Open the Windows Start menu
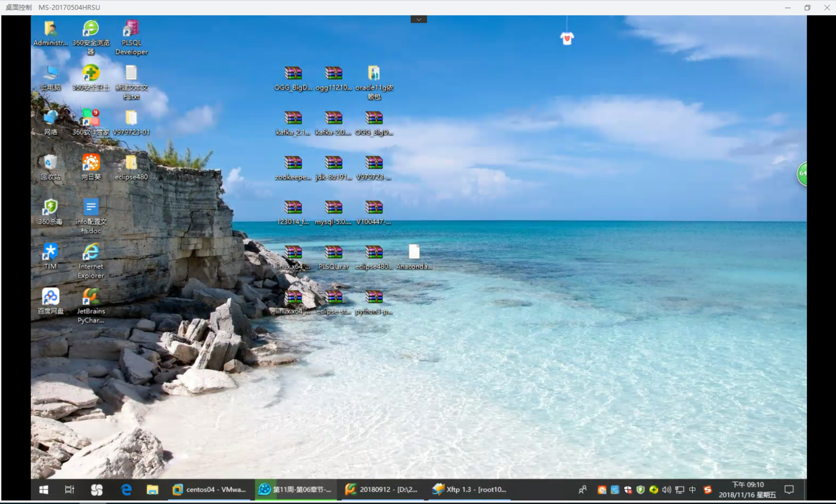836x504 pixels. [44, 490]
